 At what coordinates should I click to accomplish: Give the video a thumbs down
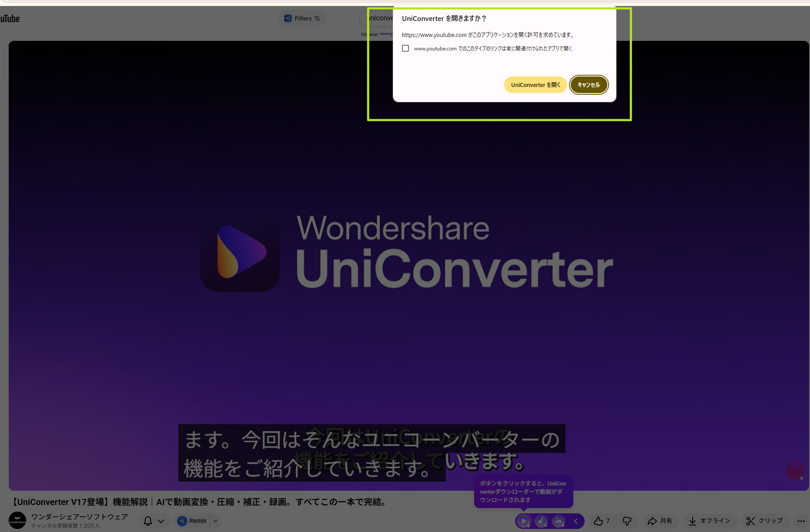point(627,521)
